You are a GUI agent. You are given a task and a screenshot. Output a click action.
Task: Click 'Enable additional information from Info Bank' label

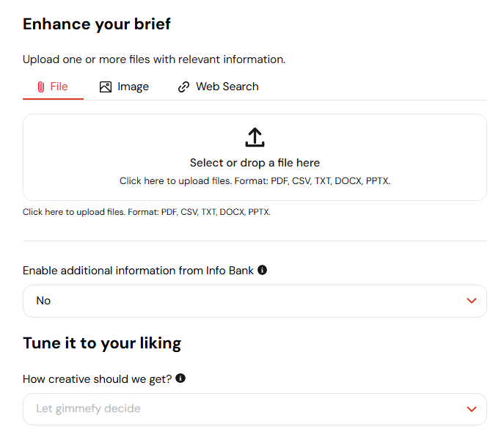click(138, 271)
